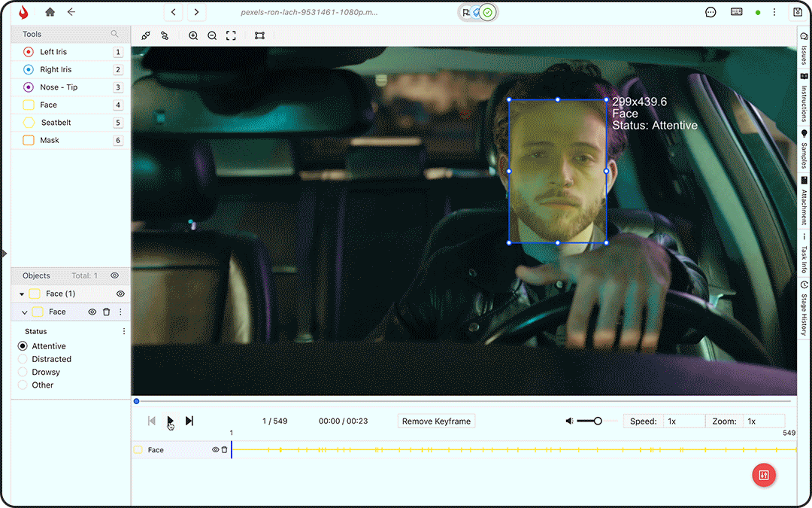Open the Speed 1x dropdown

(683, 421)
